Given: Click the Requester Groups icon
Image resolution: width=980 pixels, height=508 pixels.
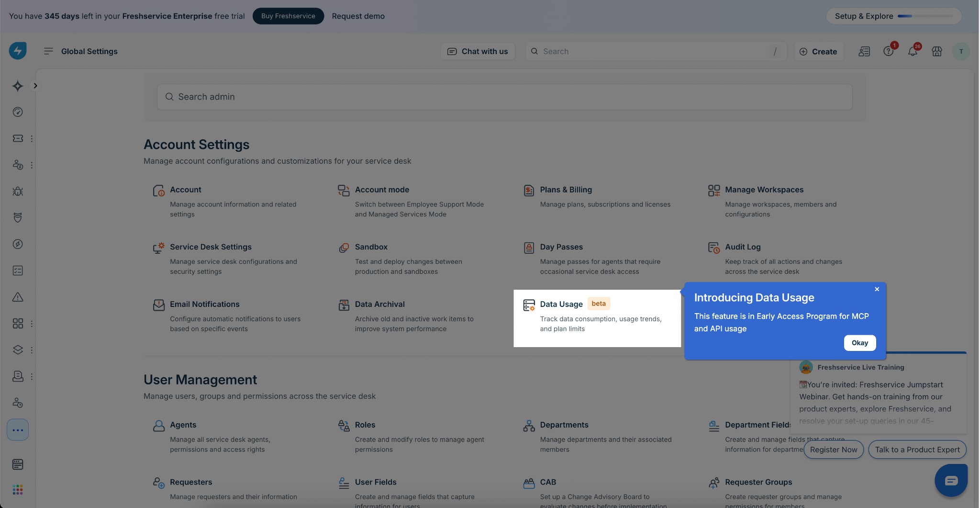Looking at the screenshot, I should 713,483.
